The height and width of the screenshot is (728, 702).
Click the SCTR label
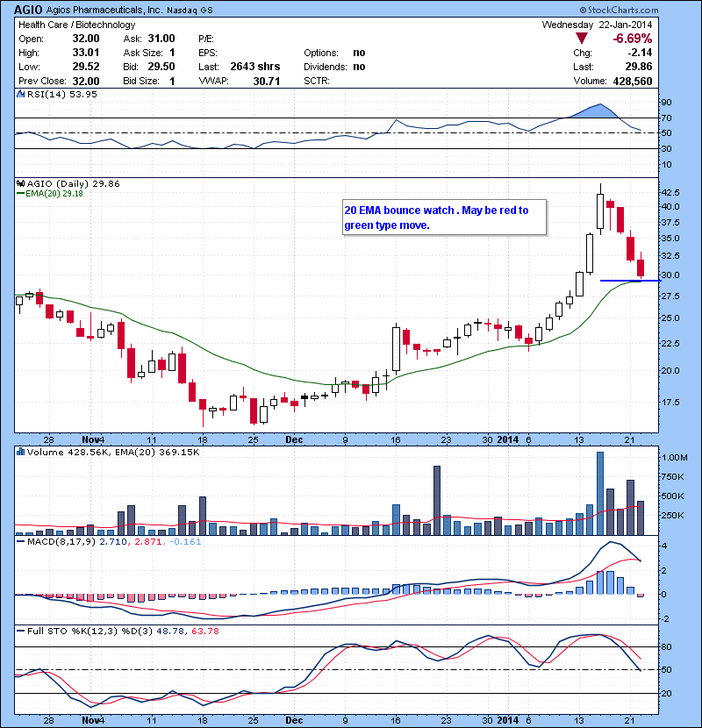click(x=317, y=81)
